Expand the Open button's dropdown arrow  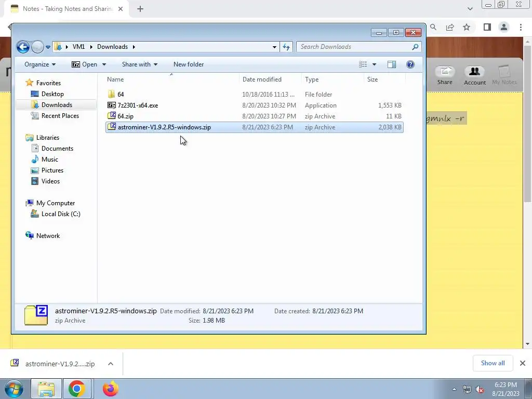(x=104, y=64)
